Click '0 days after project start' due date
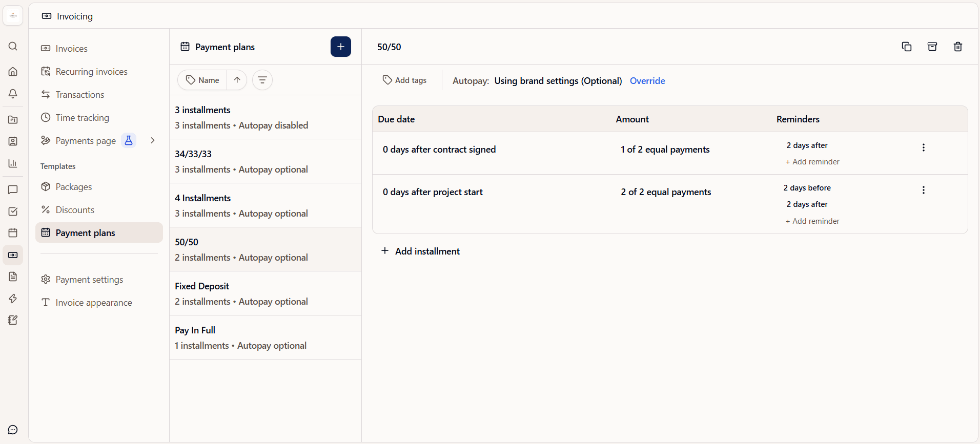 coord(433,192)
